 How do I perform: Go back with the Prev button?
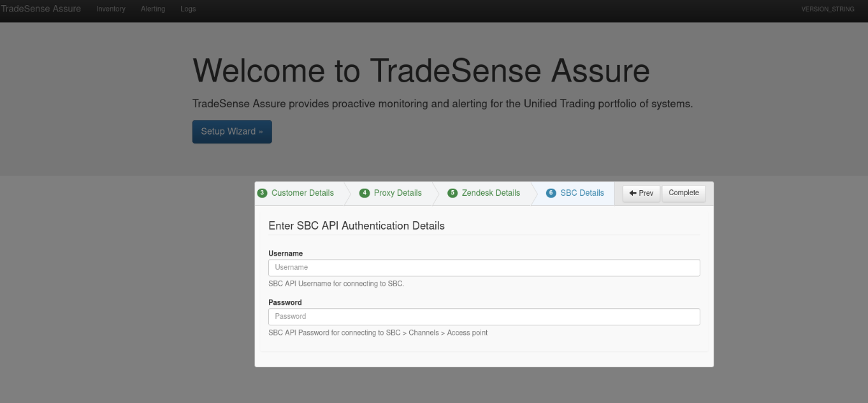click(x=641, y=193)
